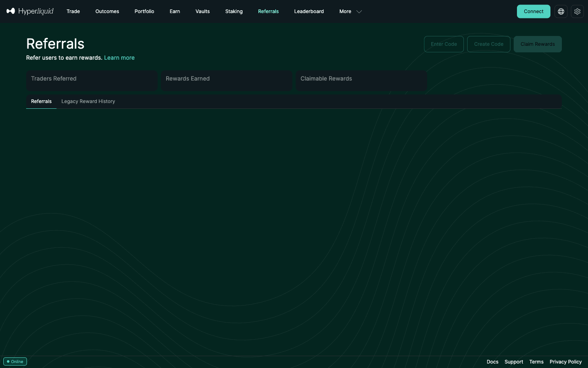The width and height of the screenshot is (588, 368).
Task: Open the Portfolio page
Action: 144,11
